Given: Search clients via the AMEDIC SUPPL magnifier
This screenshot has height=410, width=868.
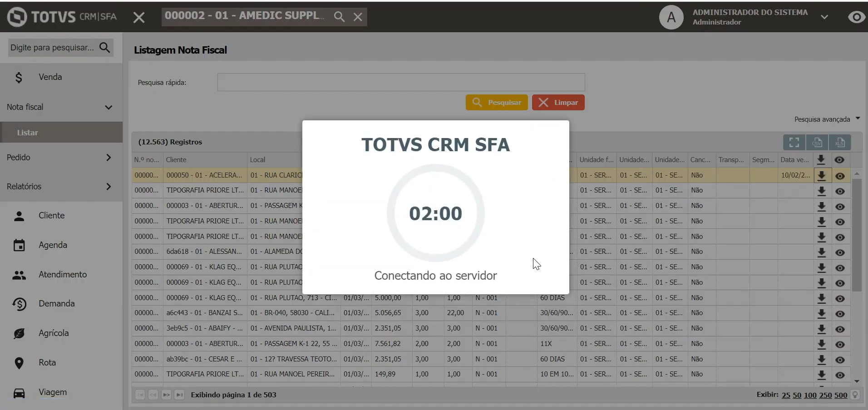Looking at the screenshot, I should coord(339,17).
